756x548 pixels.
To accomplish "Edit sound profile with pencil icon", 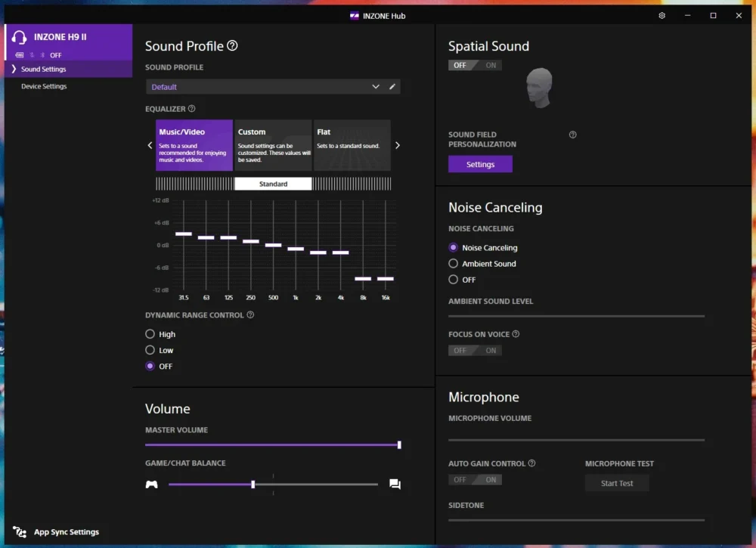I will pyautogui.click(x=392, y=87).
